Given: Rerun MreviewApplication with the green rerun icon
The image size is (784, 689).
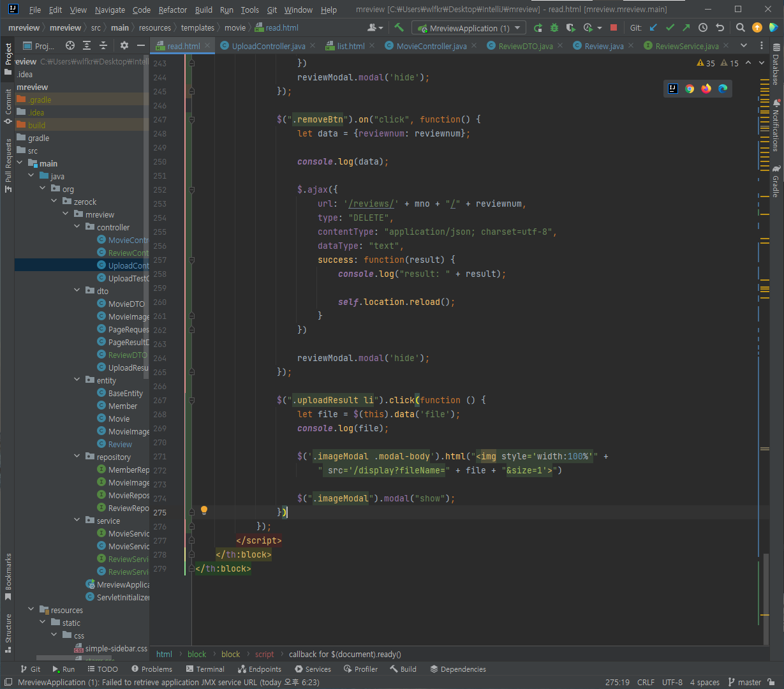Looking at the screenshot, I should (538, 27).
